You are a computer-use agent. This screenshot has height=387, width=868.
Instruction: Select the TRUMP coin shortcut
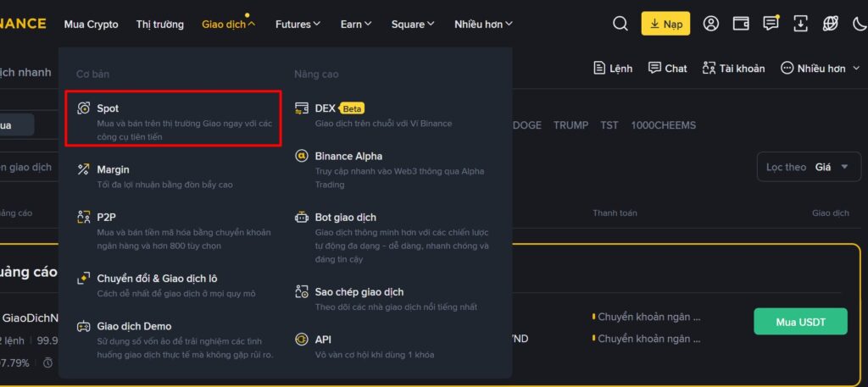pyautogui.click(x=570, y=125)
